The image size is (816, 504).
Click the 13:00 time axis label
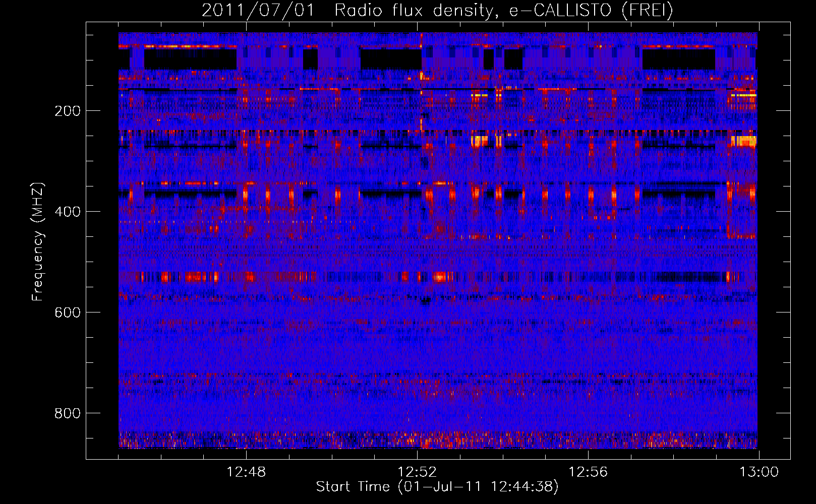click(x=759, y=472)
